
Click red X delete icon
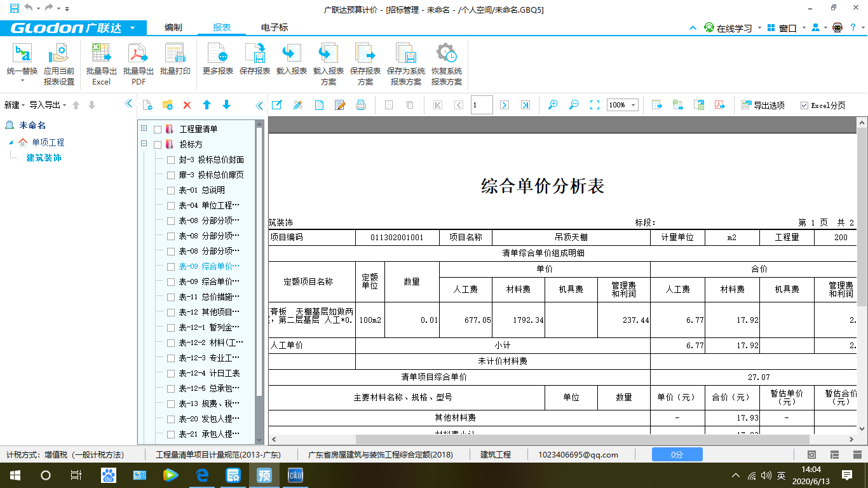click(x=187, y=105)
